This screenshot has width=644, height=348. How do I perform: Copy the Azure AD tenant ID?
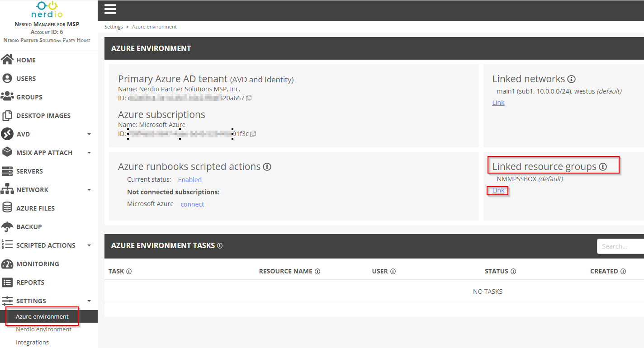pos(249,98)
